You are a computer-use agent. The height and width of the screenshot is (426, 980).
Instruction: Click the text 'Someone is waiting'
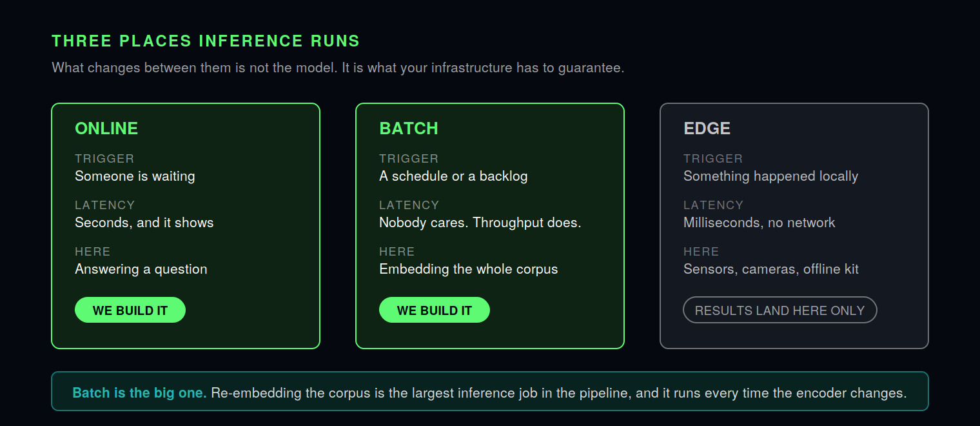pyautogui.click(x=135, y=176)
